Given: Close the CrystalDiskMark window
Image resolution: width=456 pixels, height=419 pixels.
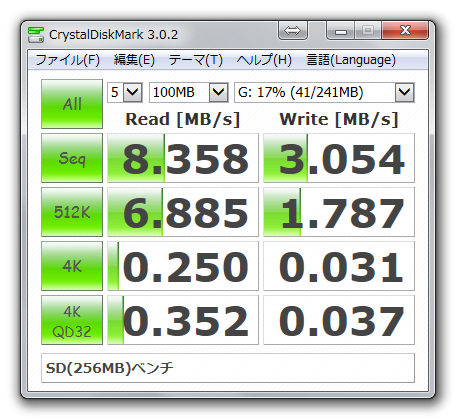Looking at the screenshot, I should click(x=405, y=31).
